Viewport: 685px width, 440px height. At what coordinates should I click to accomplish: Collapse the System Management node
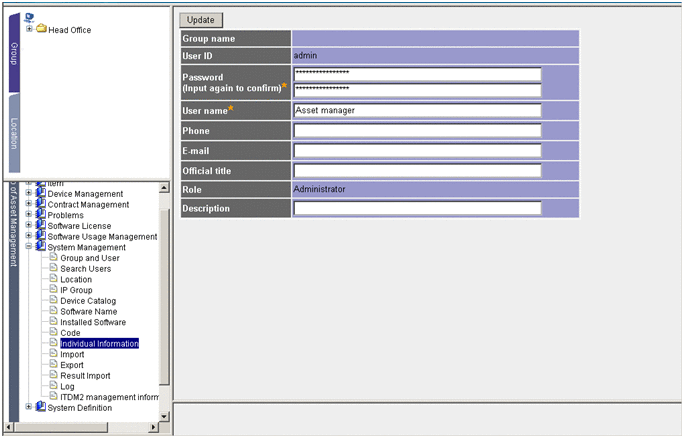tap(29, 247)
